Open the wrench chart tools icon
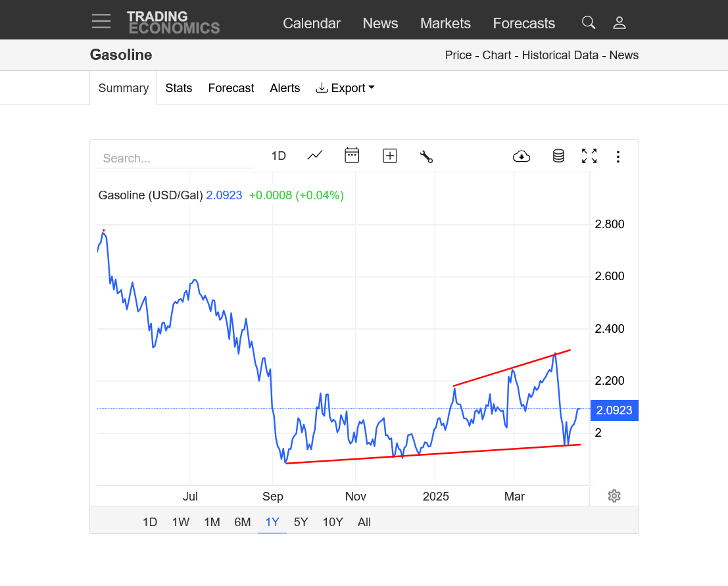The width and height of the screenshot is (728, 586). tap(426, 157)
